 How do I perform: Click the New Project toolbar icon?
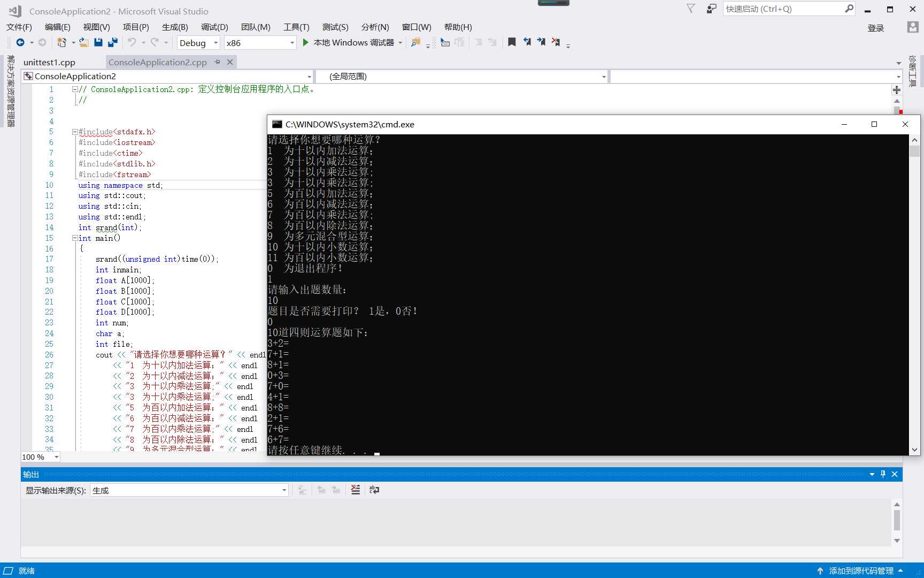[62, 42]
